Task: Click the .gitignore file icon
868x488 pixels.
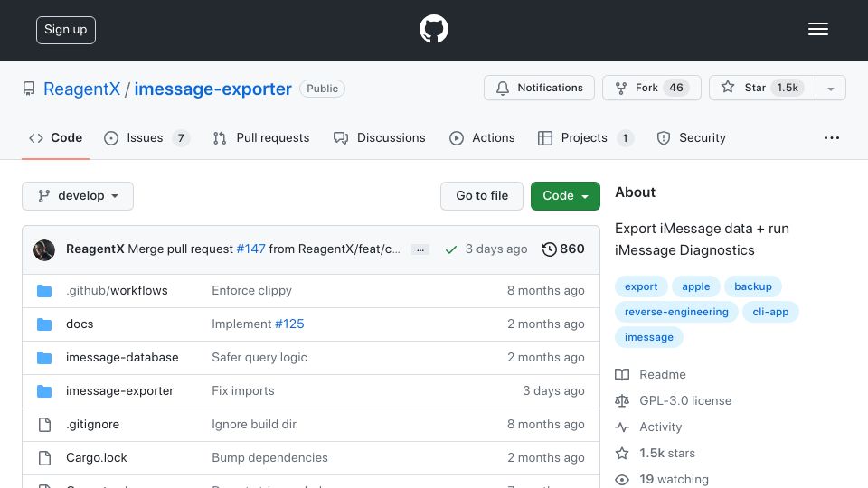Action: pyautogui.click(x=44, y=425)
